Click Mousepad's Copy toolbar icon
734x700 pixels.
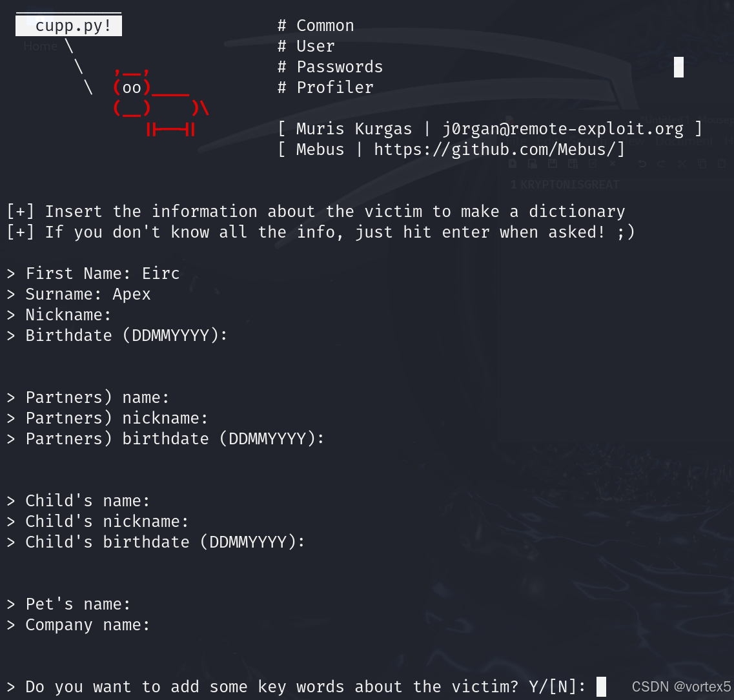tap(702, 163)
